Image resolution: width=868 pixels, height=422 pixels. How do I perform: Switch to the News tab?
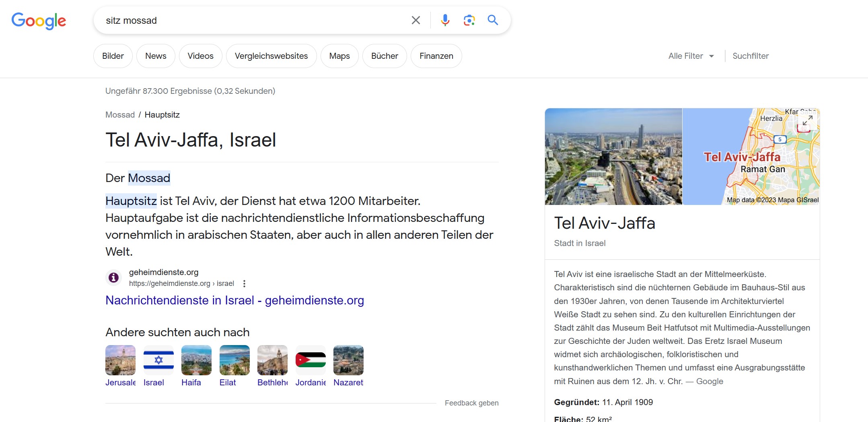click(x=156, y=56)
